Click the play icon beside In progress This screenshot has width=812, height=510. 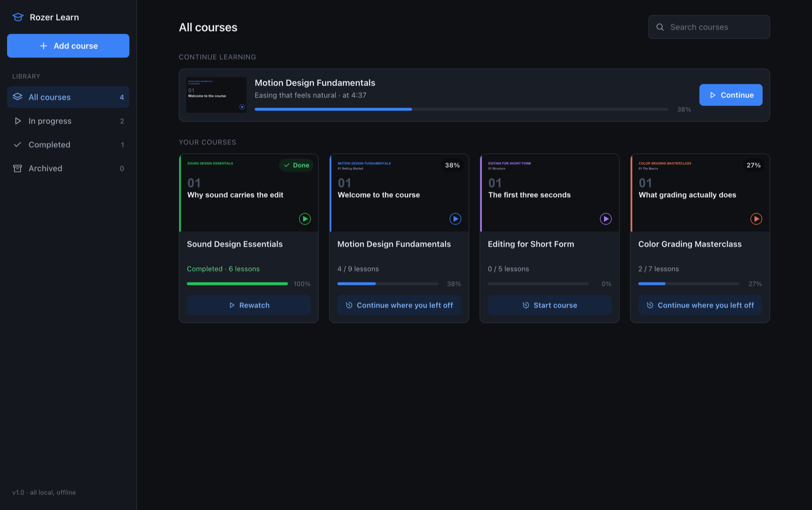18,121
